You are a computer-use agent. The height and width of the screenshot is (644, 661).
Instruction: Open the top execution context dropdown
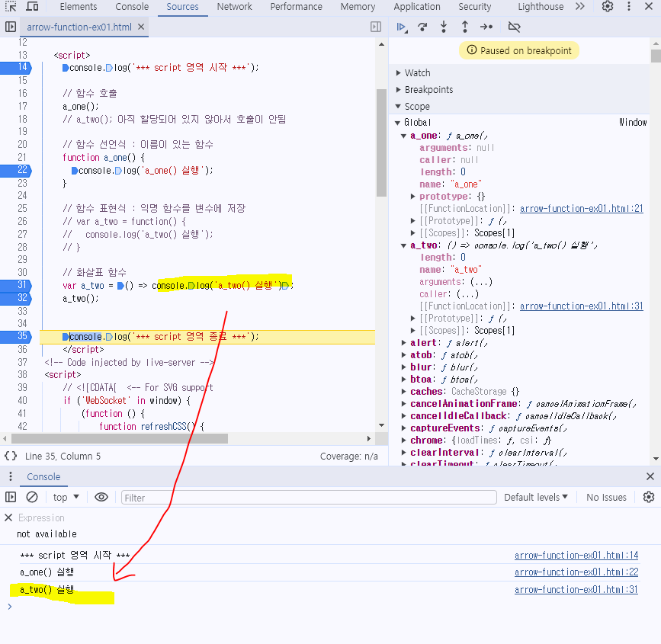[x=66, y=498]
